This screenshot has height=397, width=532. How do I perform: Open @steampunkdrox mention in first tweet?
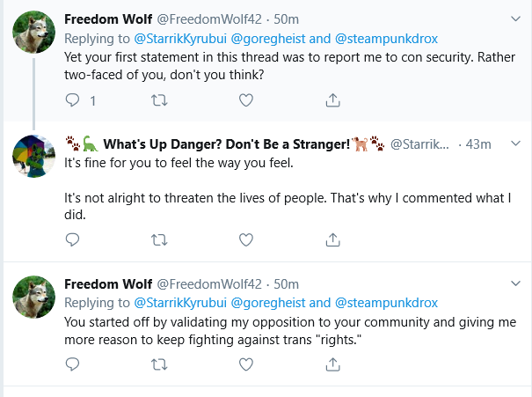pyautogui.click(x=386, y=39)
